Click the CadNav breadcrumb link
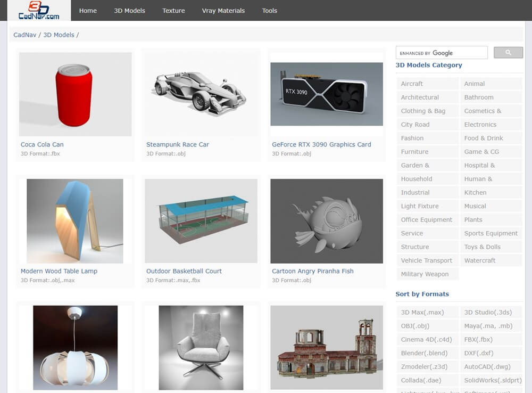 click(25, 35)
